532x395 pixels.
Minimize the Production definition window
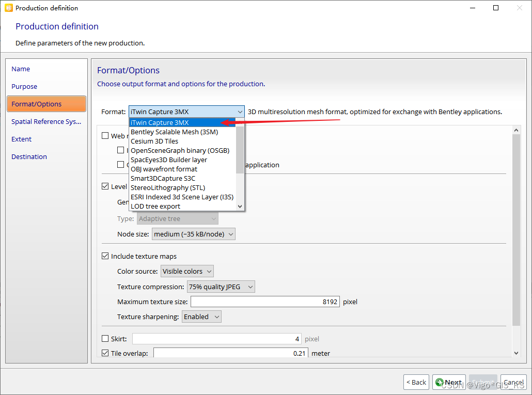[x=473, y=8]
